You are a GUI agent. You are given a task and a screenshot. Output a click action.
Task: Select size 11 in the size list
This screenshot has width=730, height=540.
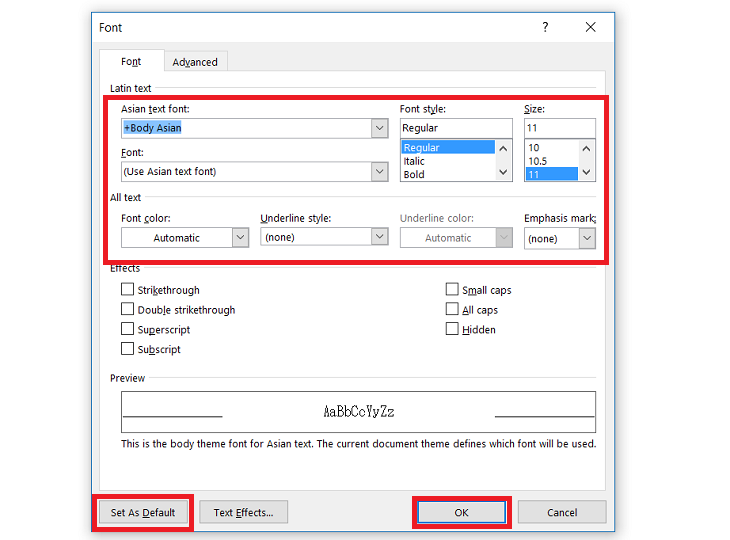[552, 175]
